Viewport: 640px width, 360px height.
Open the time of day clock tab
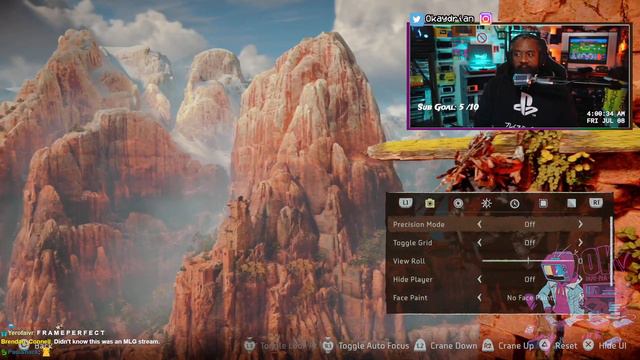tap(514, 203)
